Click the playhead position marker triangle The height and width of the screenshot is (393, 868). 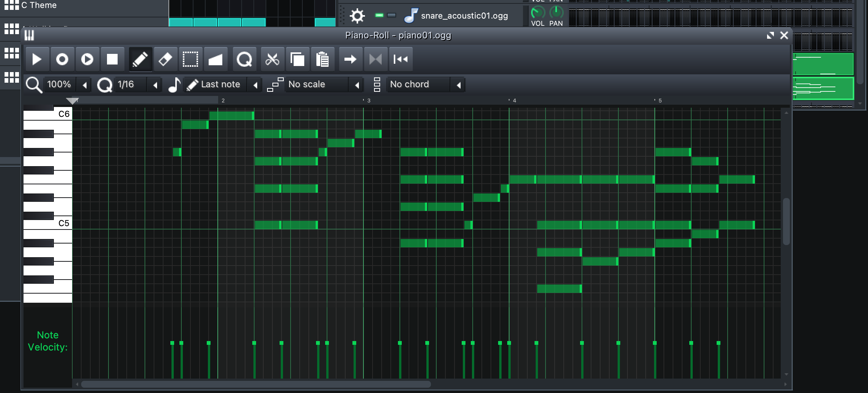pos(72,101)
